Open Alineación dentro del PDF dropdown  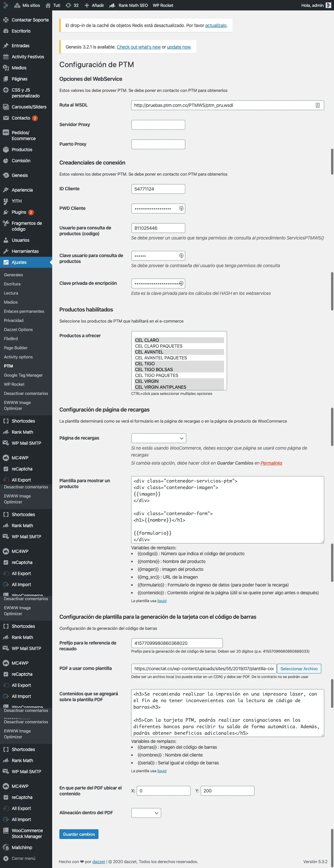pyautogui.click(x=146, y=813)
